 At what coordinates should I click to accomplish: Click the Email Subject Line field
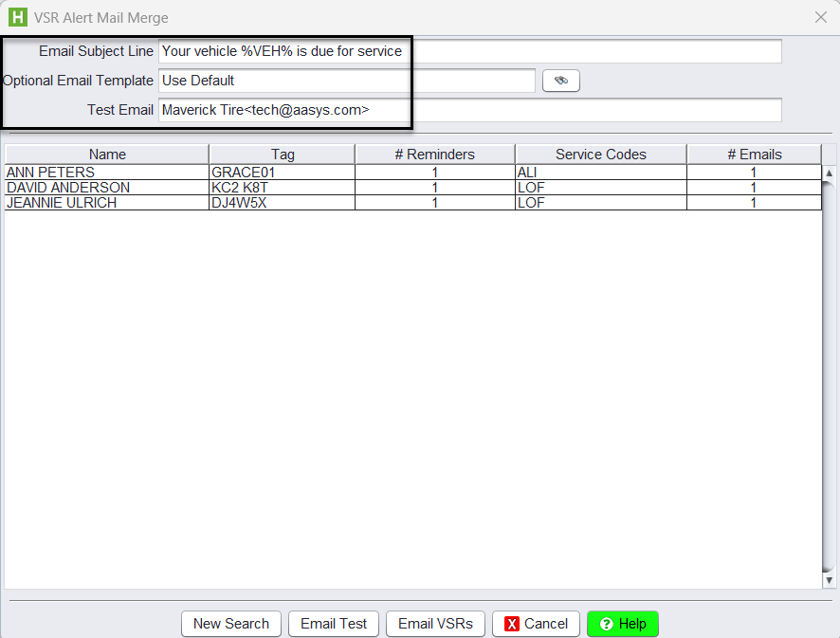(x=469, y=51)
